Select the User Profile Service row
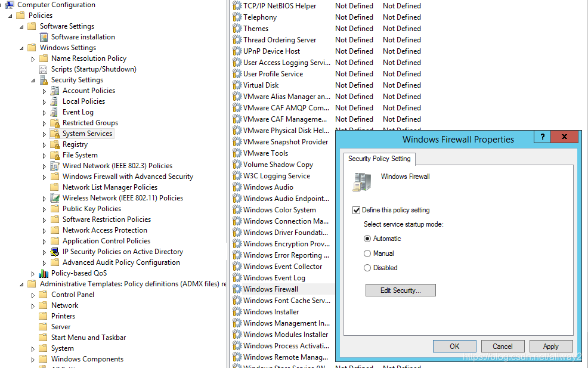The image size is (588, 368). tap(273, 74)
